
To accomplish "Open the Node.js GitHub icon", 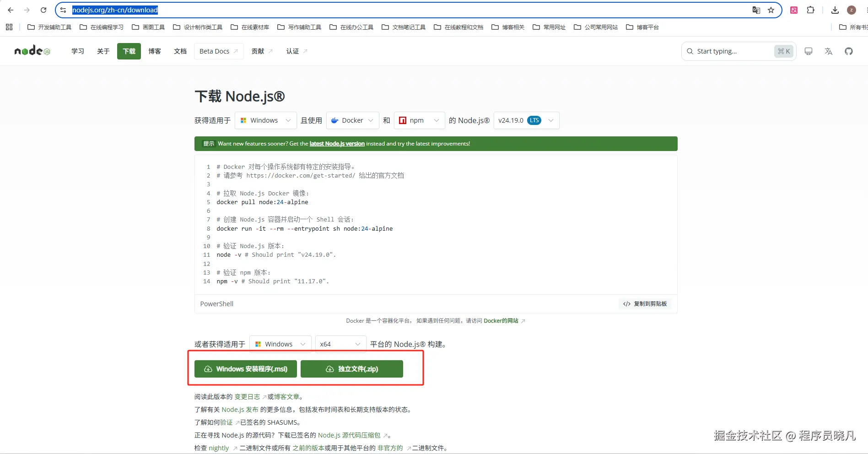I will 849,51.
